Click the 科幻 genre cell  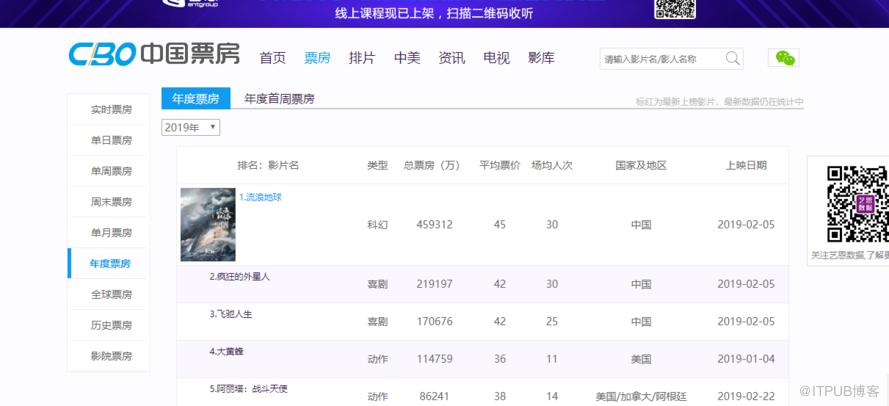tap(378, 225)
